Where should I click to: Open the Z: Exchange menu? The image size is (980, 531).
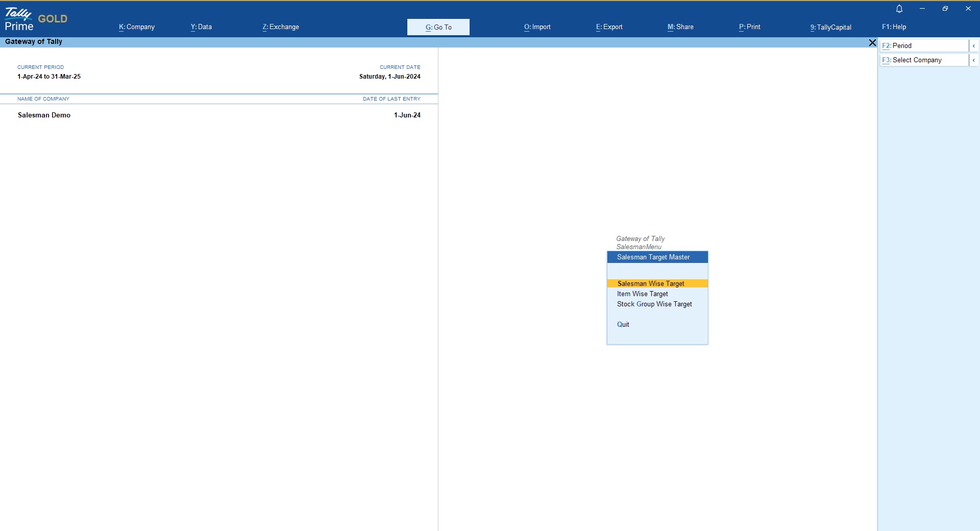coord(281,27)
